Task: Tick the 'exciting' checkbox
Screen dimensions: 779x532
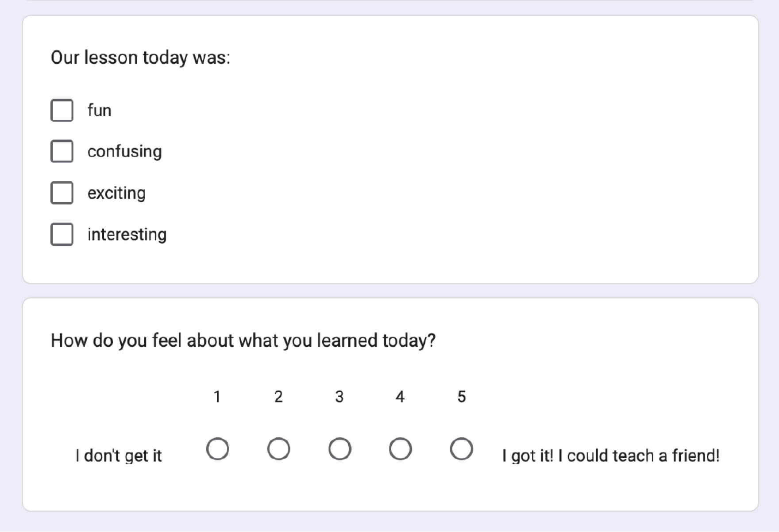Action: pos(62,193)
